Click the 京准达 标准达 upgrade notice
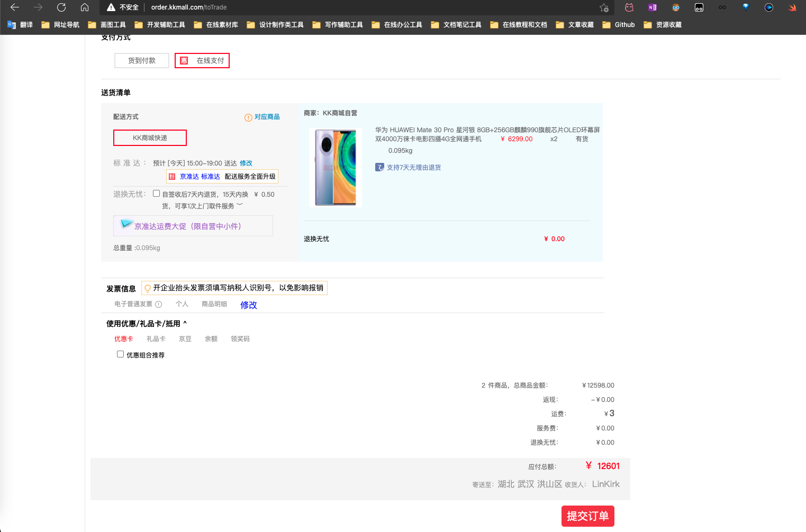806x532 pixels. [222, 177]
